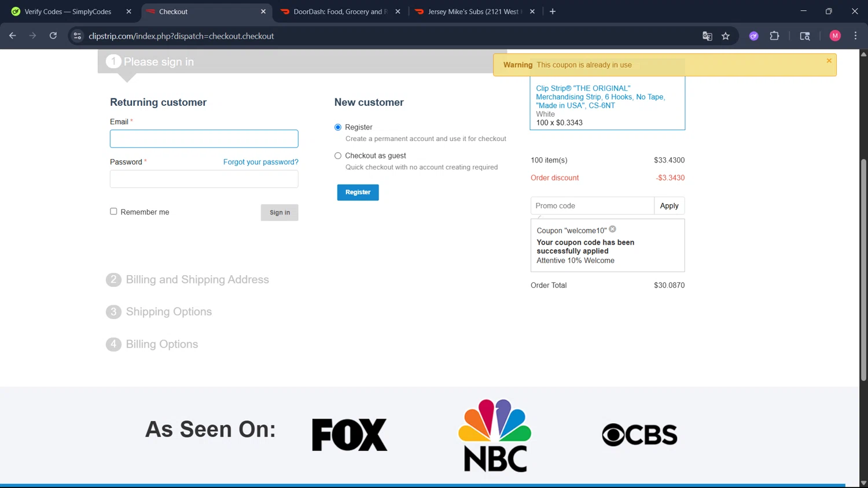The image size is (868, 488).
Task: Click the blue Register button
Action: click(x=358, y=192)
